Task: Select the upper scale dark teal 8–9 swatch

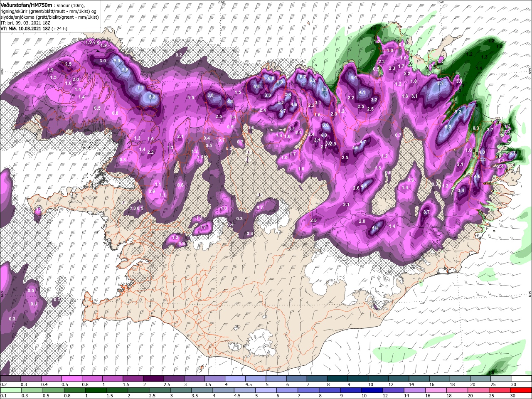Action: tap(338, 379)
